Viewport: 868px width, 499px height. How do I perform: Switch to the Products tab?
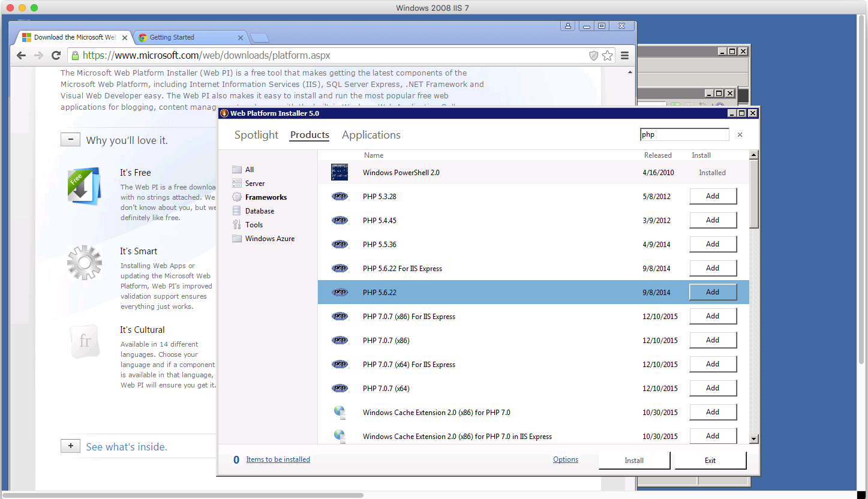coord(310,135)
